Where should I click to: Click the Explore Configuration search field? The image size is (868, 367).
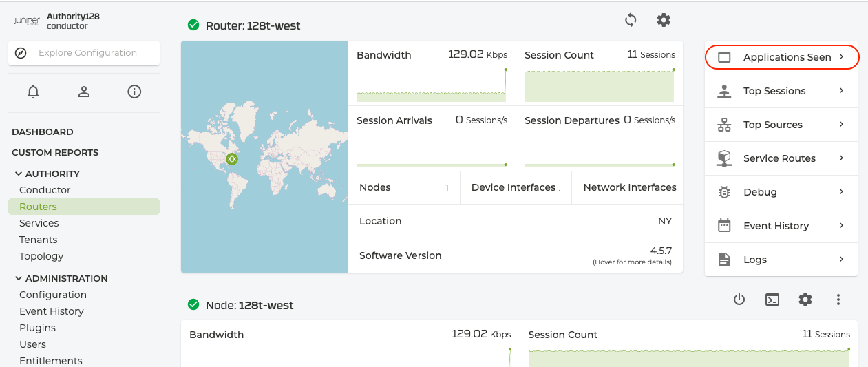tap(87, 53)
